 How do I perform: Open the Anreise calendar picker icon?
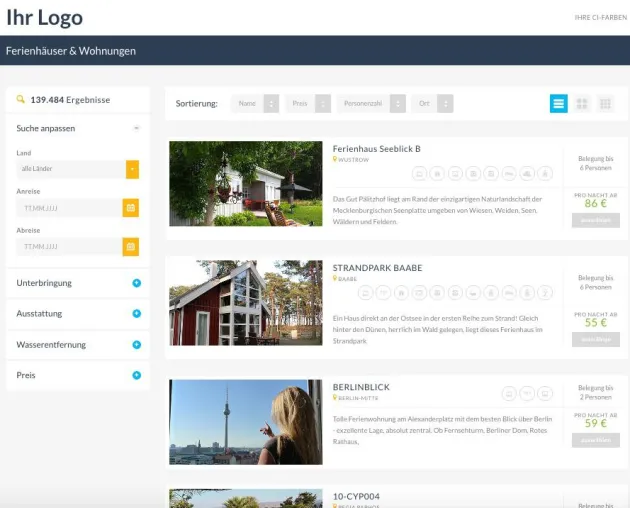point(131,208)
